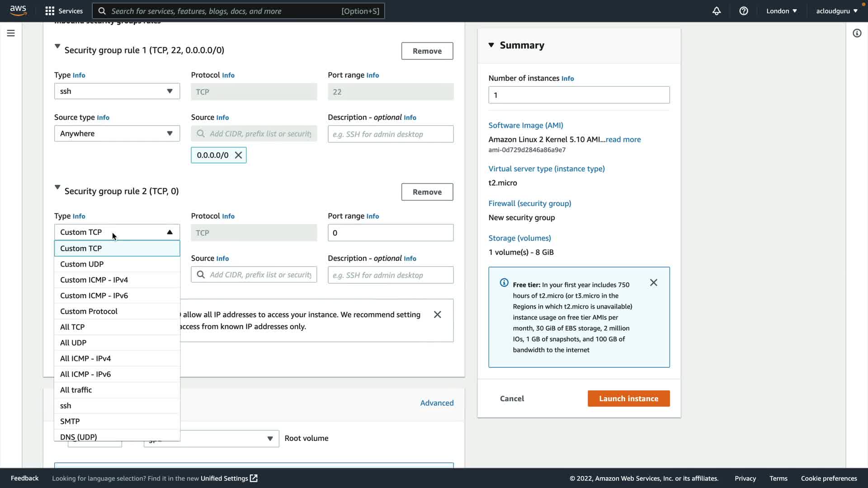
Task: Remove the 0.0.0.0/0 source CIDR tag
Action: tap(239, 155)
